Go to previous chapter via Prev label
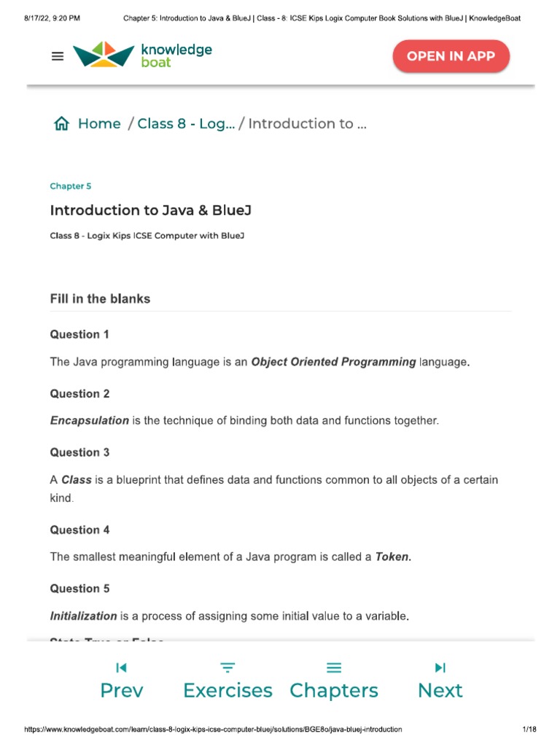The image size is (560, 747). (x=122, y=690)
